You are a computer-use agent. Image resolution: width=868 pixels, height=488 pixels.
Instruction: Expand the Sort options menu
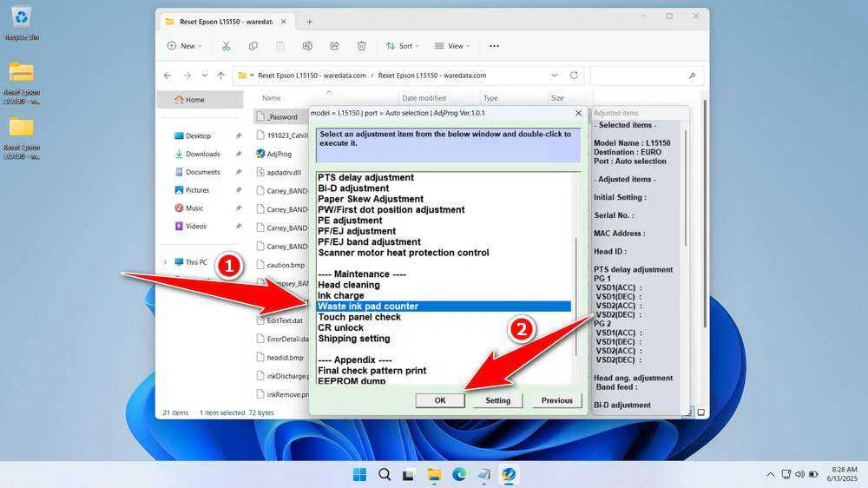pos(400,46)
